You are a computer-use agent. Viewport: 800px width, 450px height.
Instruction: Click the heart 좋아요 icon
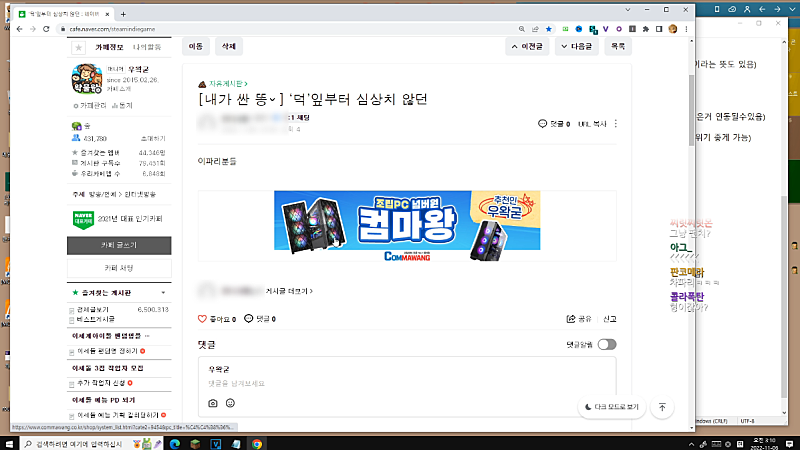pyautogui.click(x=202, y=319)
